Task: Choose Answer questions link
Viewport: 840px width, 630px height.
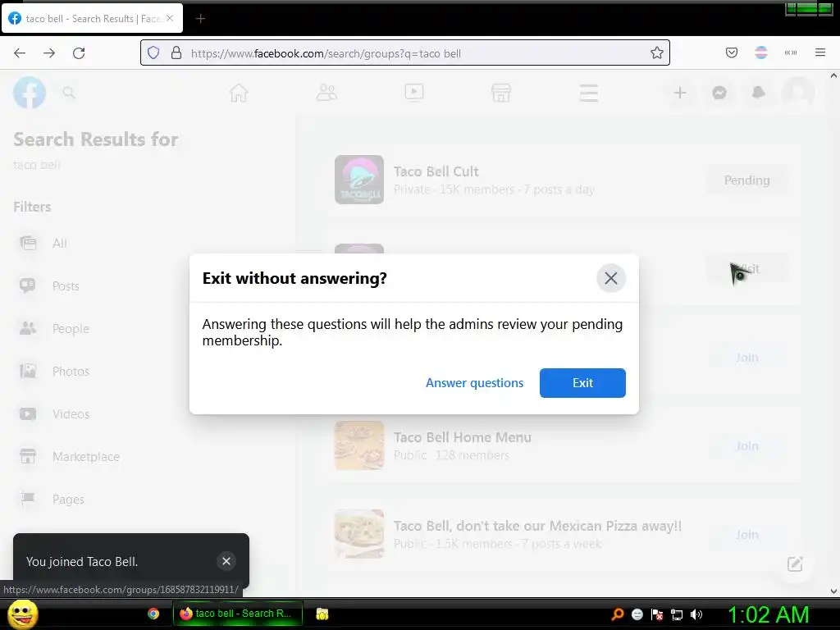Action: (474, 383)
